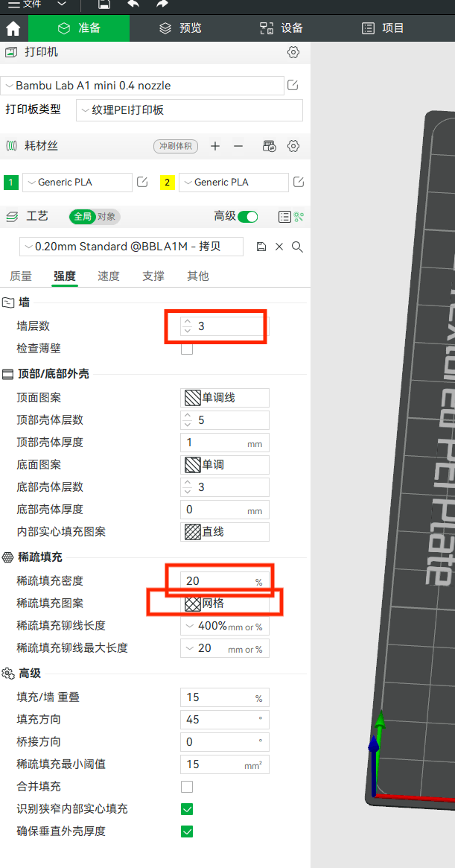This screenshot has width=455, height=868.
Task: Expand the dropdown arrow next to 文件
Action: click(62, 4)
